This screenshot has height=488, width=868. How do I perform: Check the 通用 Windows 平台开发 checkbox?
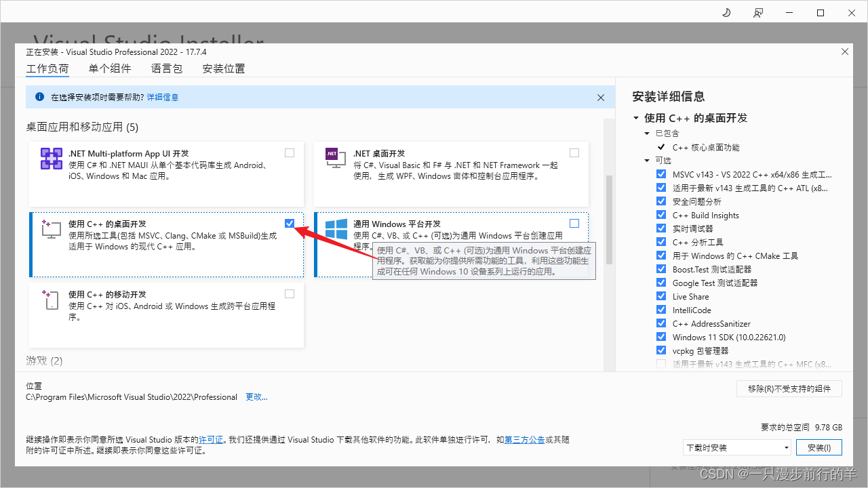[574, 223]
